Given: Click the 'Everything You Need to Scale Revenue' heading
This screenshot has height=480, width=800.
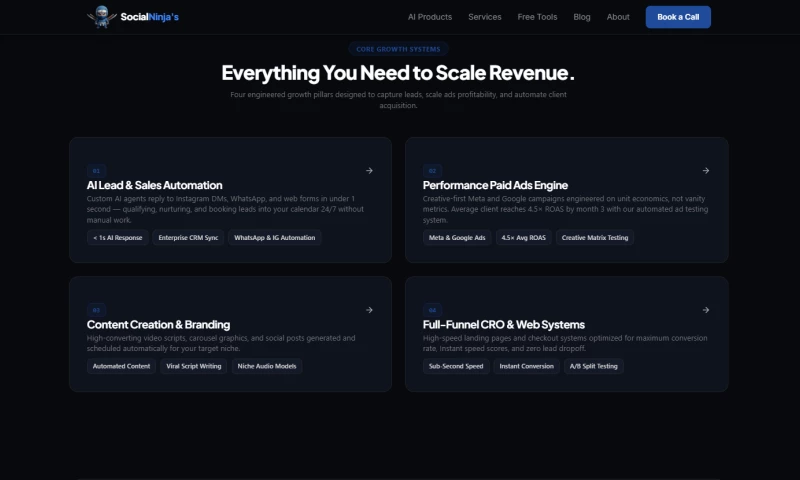Looking at the screenshot, I should pyautogui.click(x=398, y=73).
